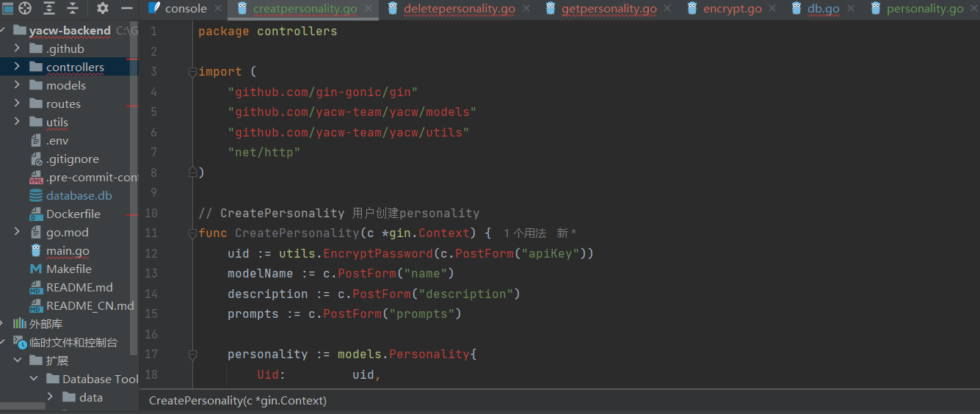Close the db.go tab
980x414 pixels.
click(850, 9)
